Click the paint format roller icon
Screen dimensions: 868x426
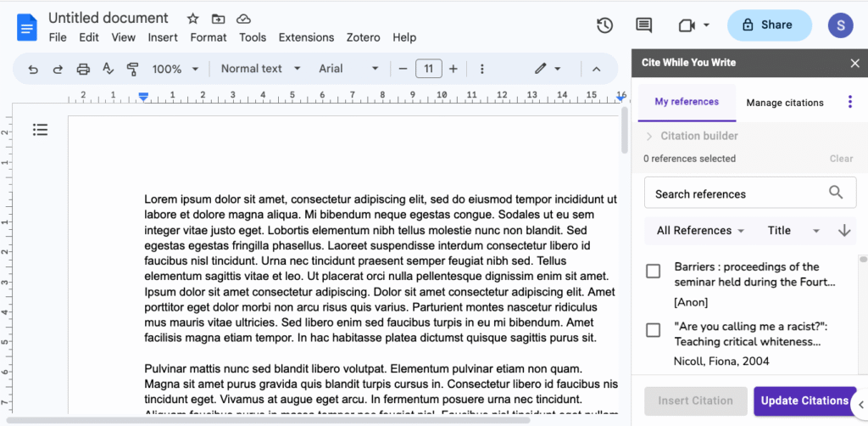(x=132, y=69)
